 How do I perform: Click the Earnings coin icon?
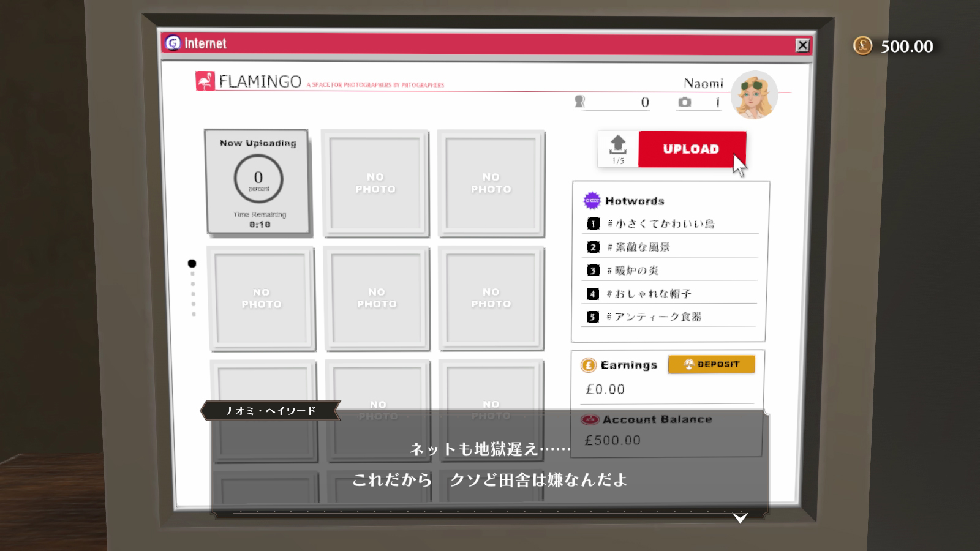click(588, 365)
